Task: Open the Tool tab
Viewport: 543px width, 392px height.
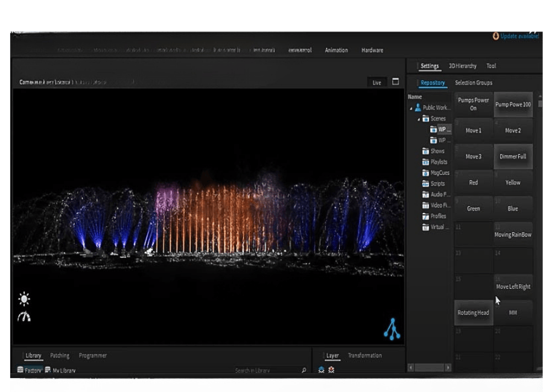Action: (x=491, y=66)
